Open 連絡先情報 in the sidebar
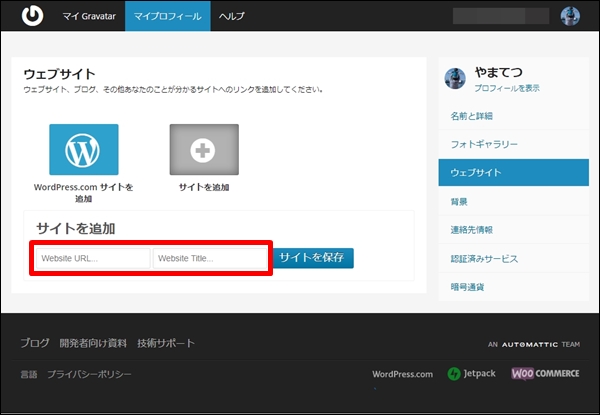600x415 pixels. 514,230
